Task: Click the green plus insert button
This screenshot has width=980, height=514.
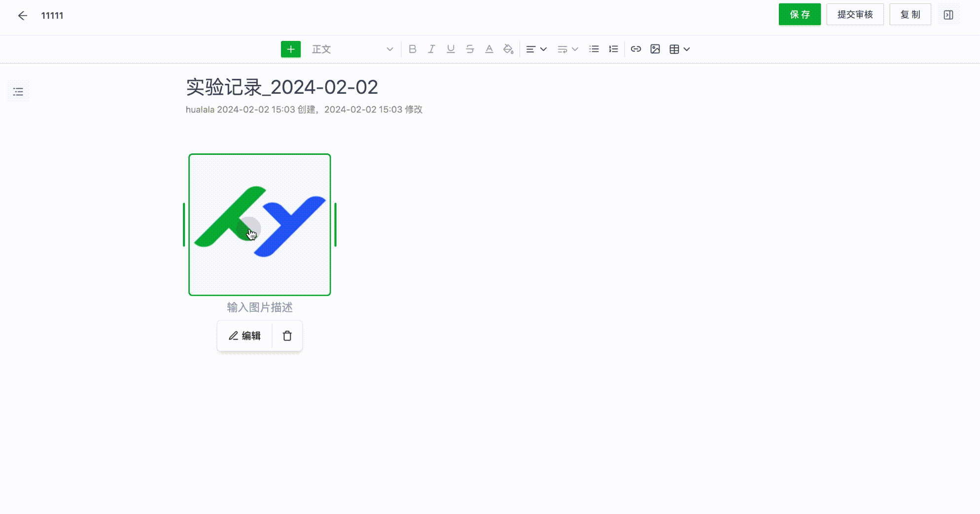Action: coord(290,49)
